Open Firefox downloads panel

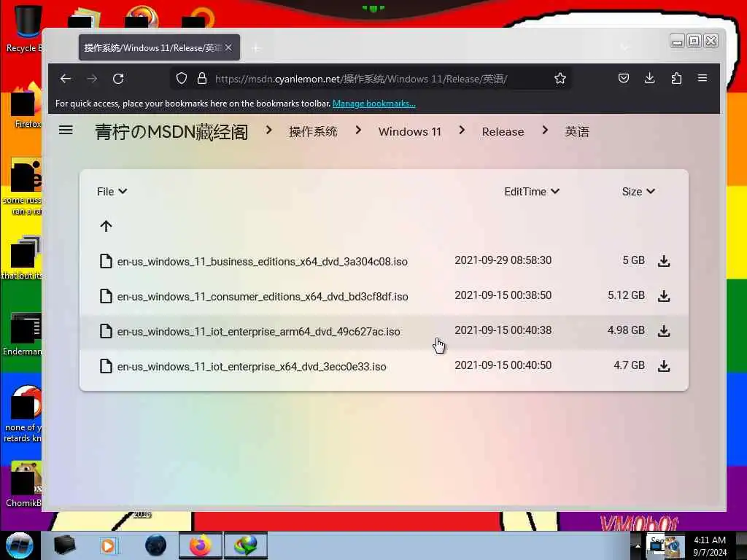click(650, 79)
